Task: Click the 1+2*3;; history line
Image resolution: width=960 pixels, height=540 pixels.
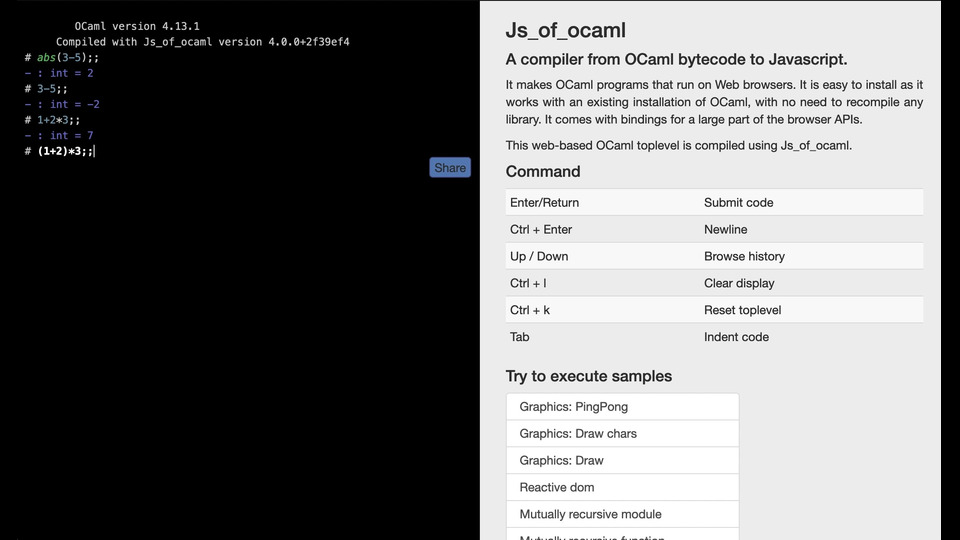Action: coord(58,120)
